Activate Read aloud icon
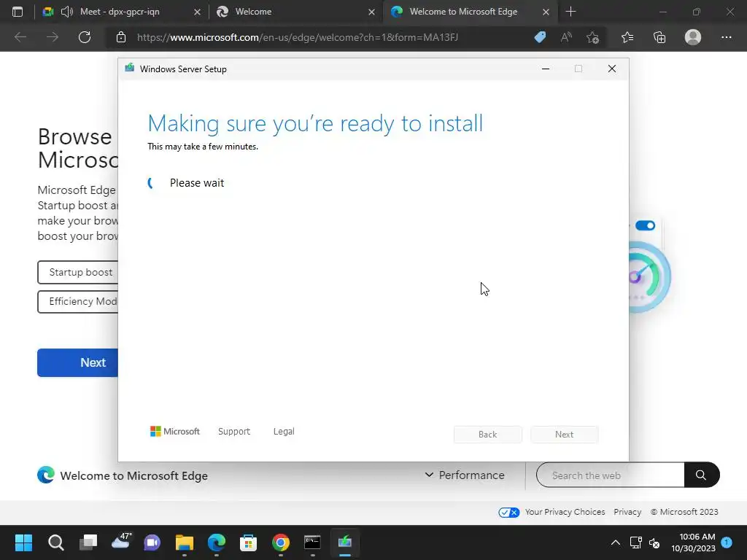747x560 pixels. pyautogui.click(x=566, y=37)
